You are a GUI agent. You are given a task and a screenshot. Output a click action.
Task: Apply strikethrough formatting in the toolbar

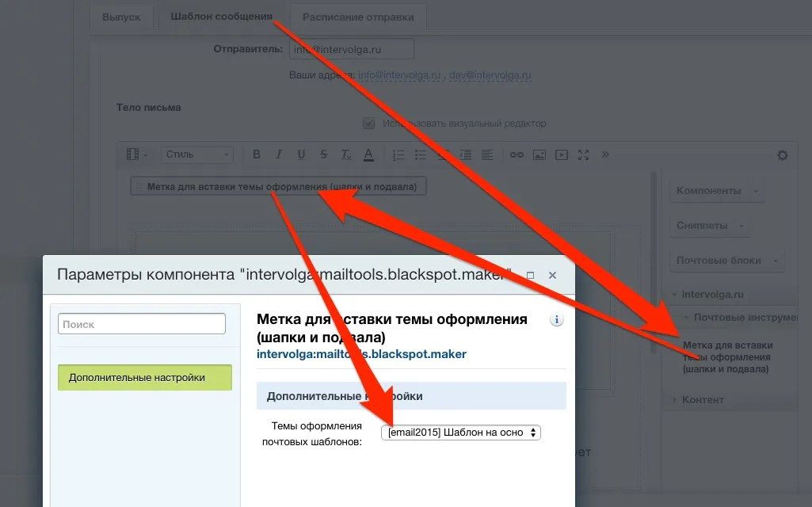click(323, 154)
